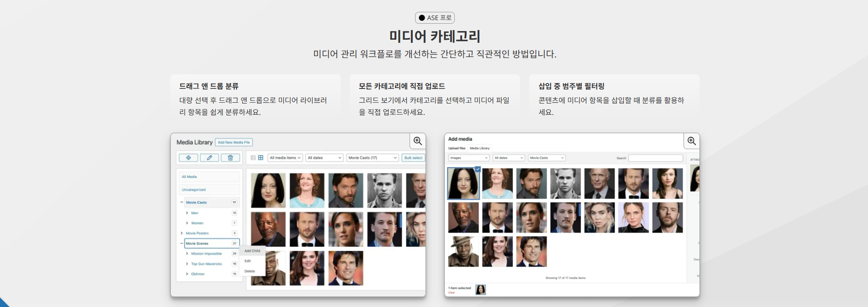Select the grid view icon in Media Library
Screen dimensions: 868x307
(x=261, y=158)
